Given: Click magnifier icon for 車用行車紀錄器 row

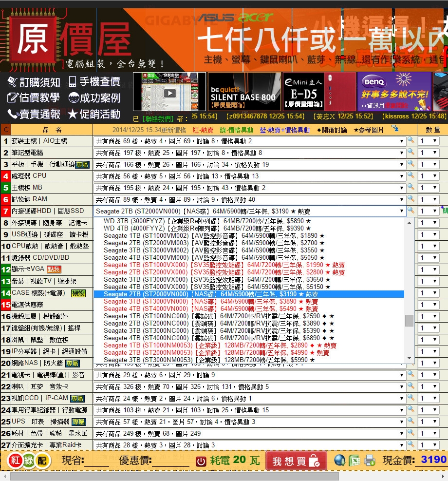Looking at the screenshot, I should (x=411, y=409).
